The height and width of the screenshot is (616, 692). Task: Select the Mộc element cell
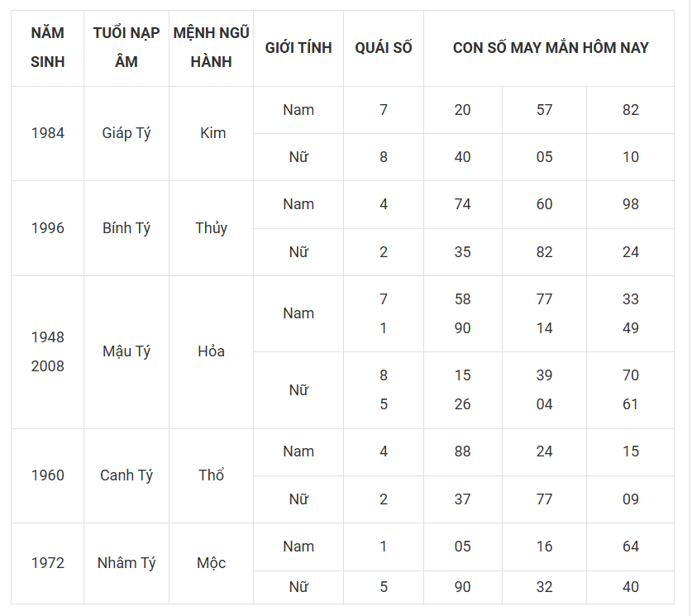(x=211, y=563)
